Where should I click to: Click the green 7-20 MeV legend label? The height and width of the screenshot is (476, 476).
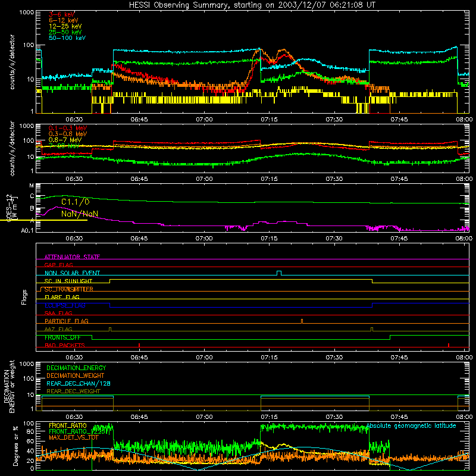(x=64, y=146)
